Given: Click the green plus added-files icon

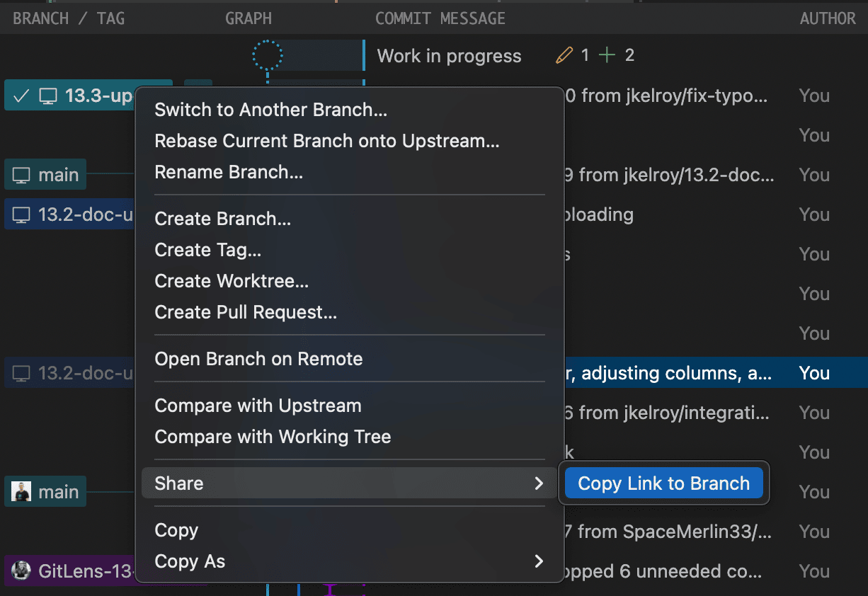Looking at the screenshot, I should pyautogui.click(x=607, y=55).
